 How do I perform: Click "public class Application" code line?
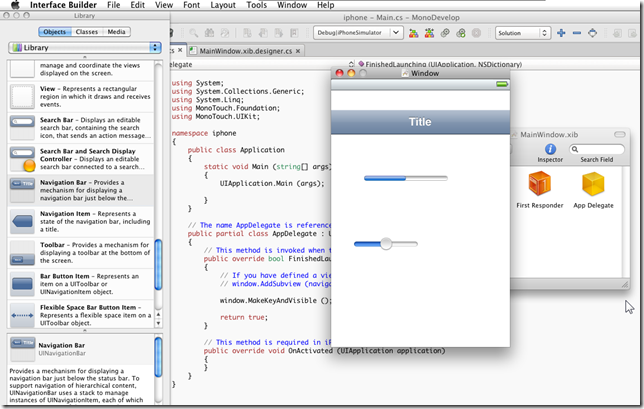236,150
